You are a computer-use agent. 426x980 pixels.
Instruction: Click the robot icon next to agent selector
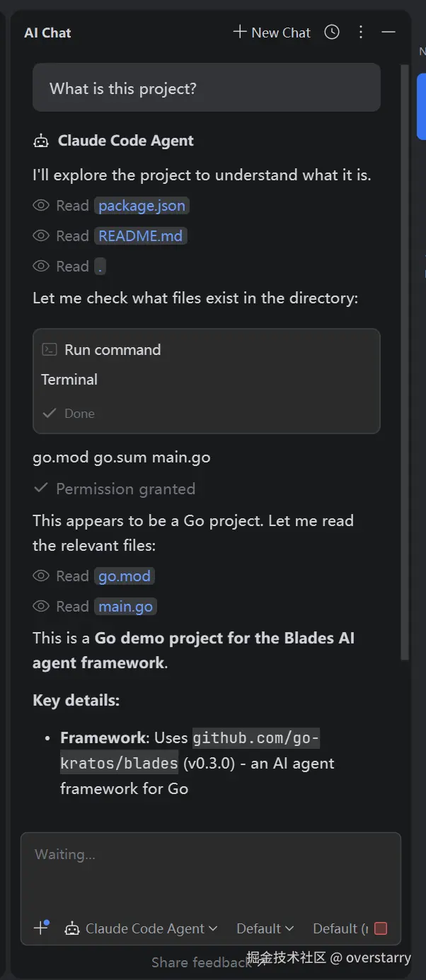click(x=72, y=928)
